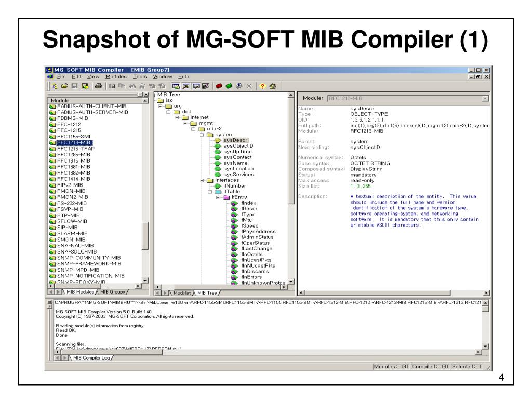This screenshot has height=399, width=532.
Task: Click the red brick toolbar icon
Action: click(x=219, y=86)
